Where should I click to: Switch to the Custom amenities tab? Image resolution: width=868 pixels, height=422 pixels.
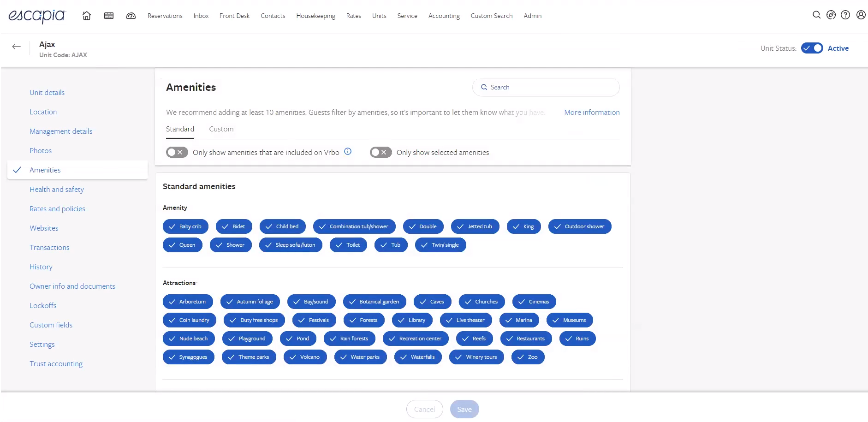pos(221,129)
